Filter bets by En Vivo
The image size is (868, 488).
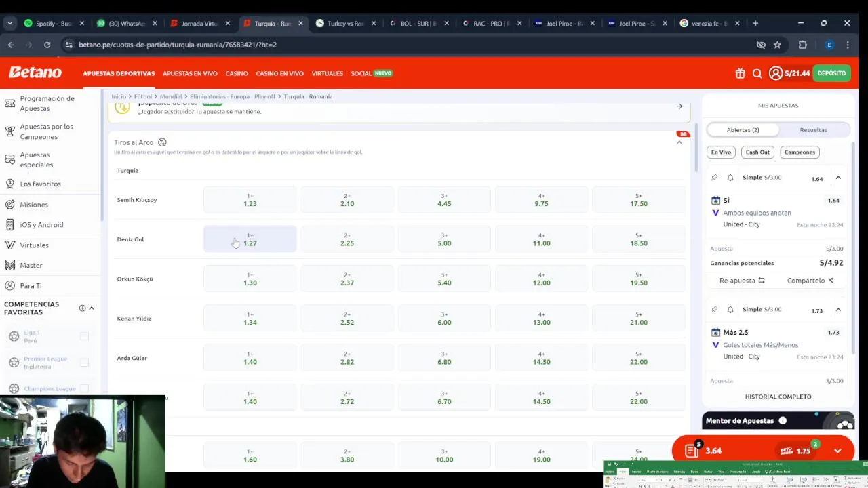(x=721, y=152)
